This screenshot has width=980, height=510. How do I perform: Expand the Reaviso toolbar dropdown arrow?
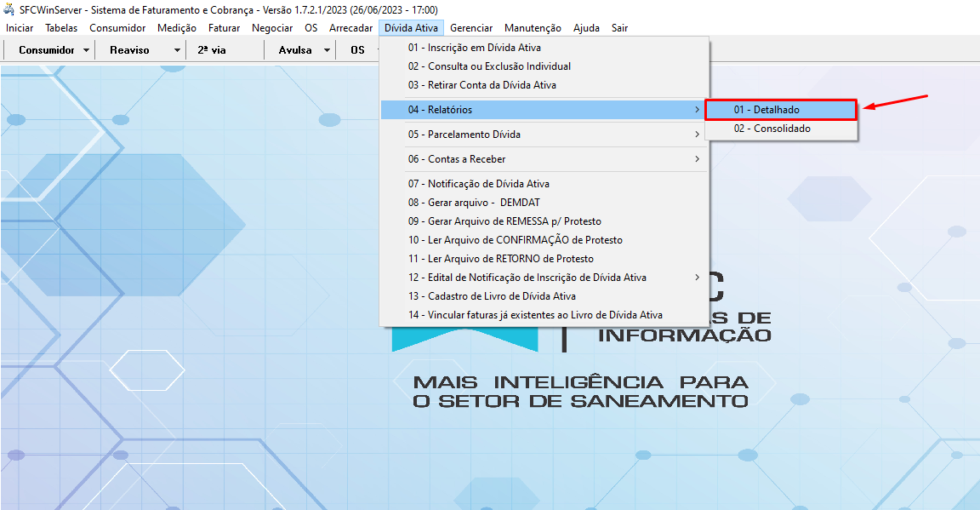[177, 50]
